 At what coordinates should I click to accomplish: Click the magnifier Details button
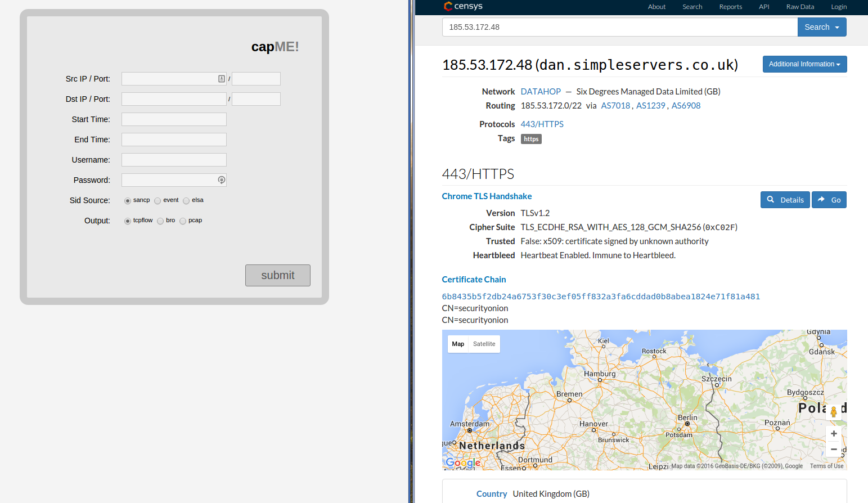[x=785, y=200]
